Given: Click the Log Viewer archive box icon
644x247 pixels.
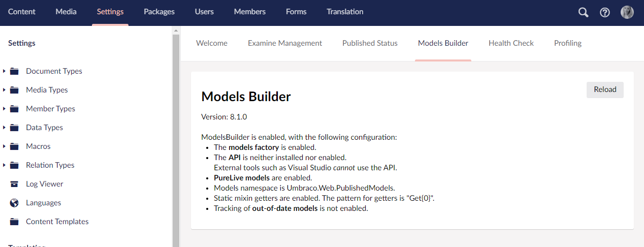Looking at the screenshot, I should pyautogui.click(x=15, y=184).
